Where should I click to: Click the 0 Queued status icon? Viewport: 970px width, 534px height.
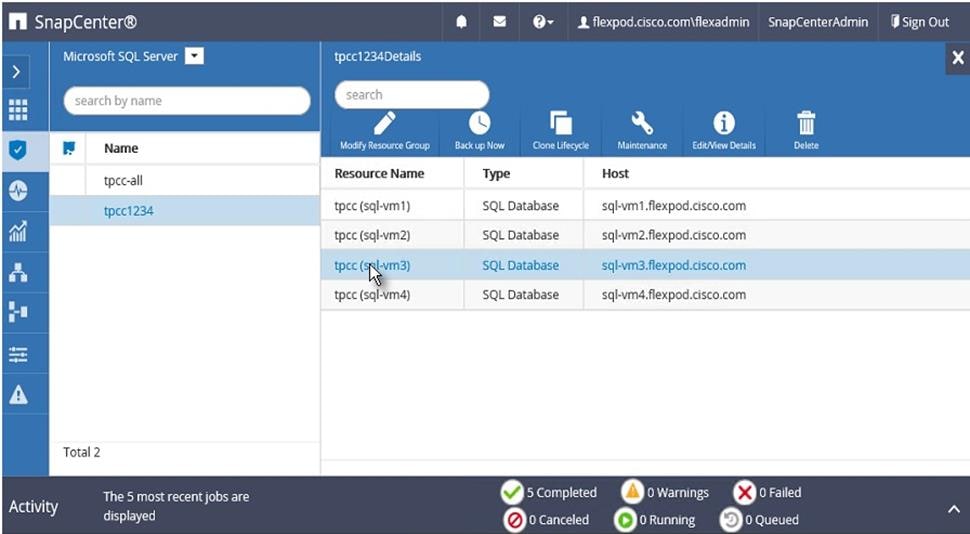tap(731, 520)
